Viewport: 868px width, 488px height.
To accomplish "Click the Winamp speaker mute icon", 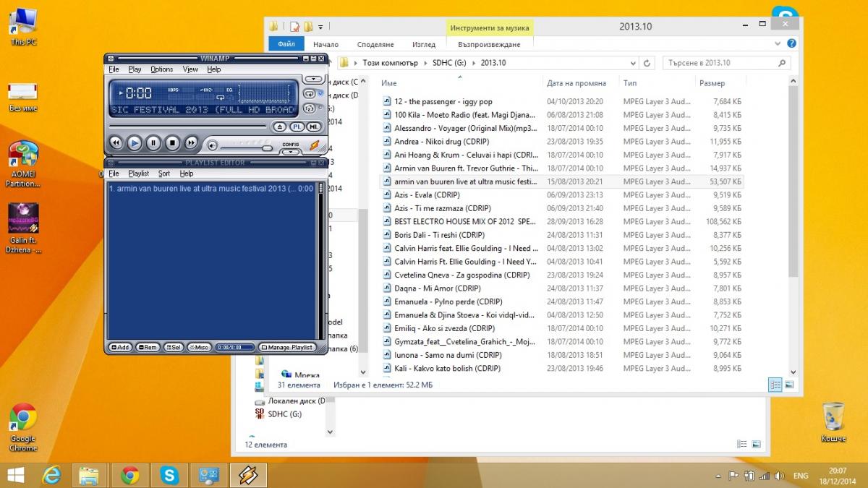I will click(212, 145).
